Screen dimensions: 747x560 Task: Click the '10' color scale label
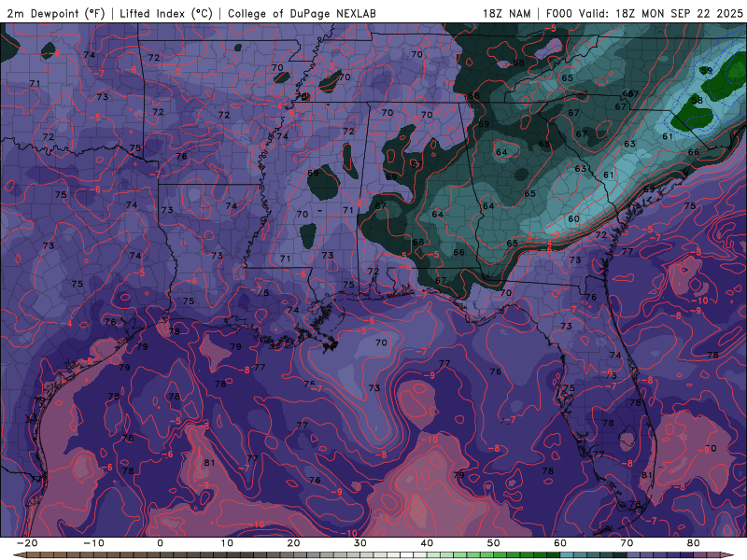227,543
